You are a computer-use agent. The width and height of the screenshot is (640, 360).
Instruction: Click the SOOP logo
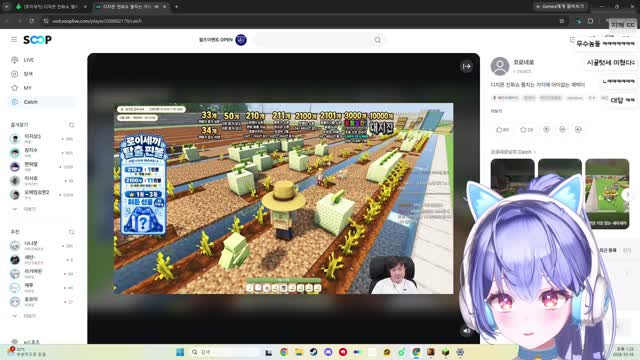(x=37, y=40)
